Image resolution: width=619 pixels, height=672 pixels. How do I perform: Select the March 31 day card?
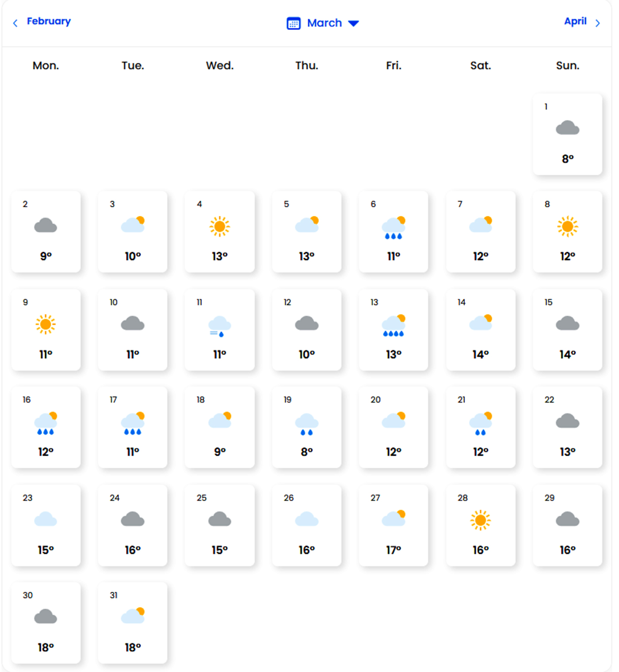coord(133,622)
